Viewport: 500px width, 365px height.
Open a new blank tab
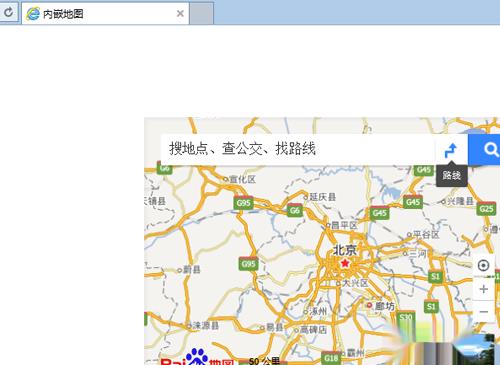(201, 14)
